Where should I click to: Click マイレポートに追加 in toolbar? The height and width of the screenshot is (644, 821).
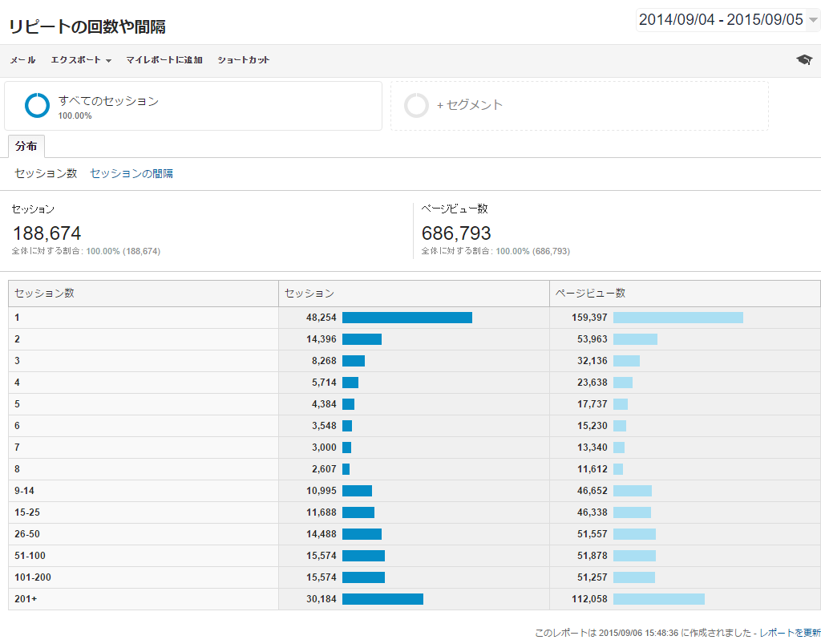[164, 60]
